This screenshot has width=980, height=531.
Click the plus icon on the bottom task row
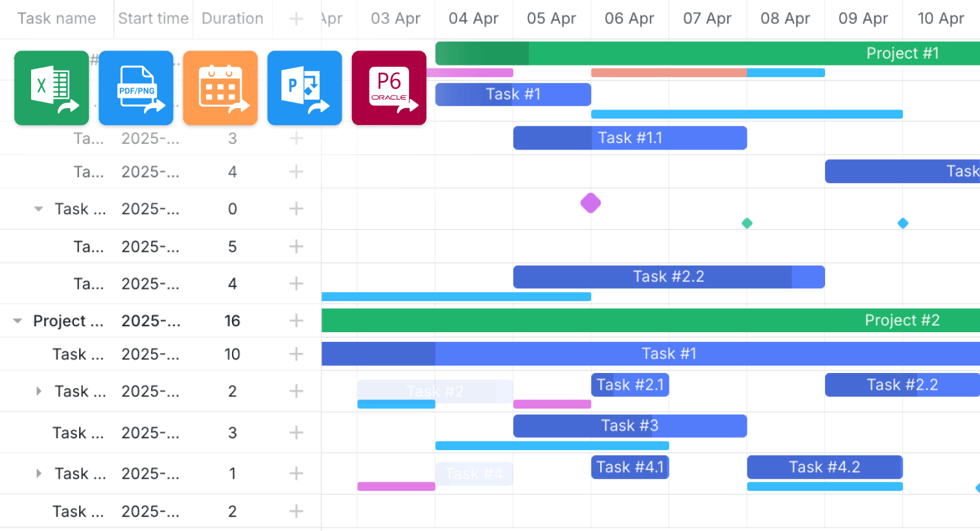(x=296, y=511)
